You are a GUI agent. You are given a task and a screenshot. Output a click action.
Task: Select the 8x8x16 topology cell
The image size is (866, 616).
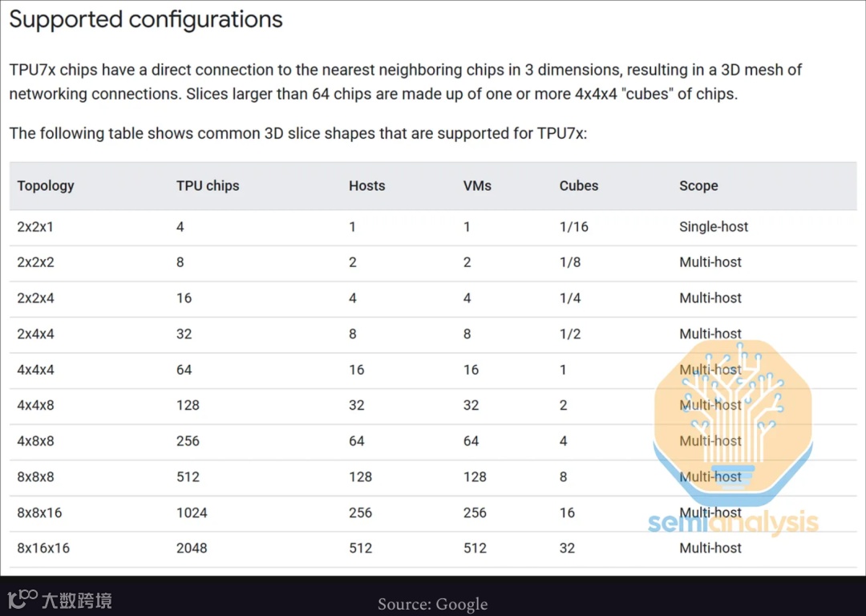click(39, 513)
